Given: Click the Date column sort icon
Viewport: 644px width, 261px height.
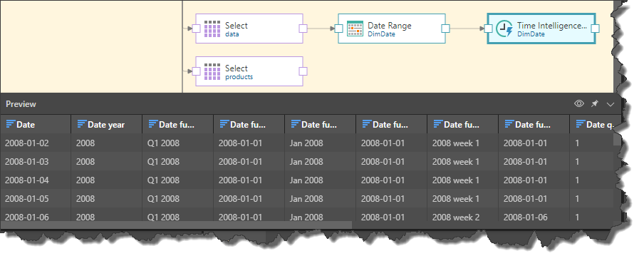Looking at the screenshot, I should [11, 124].
